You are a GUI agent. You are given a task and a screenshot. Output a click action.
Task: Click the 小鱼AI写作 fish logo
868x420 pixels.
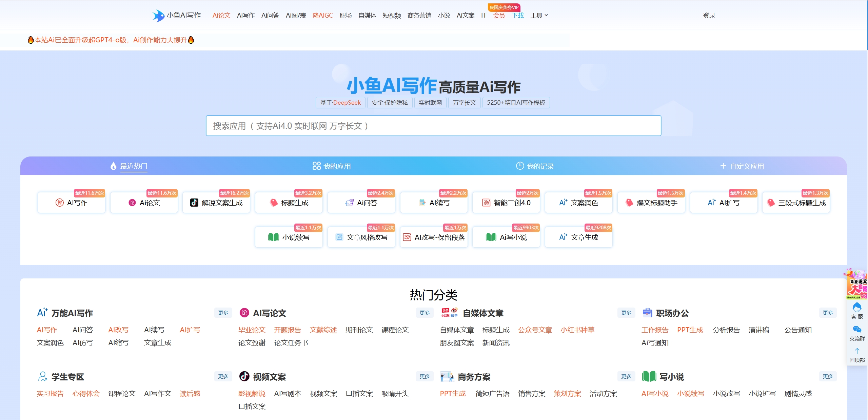158,16
